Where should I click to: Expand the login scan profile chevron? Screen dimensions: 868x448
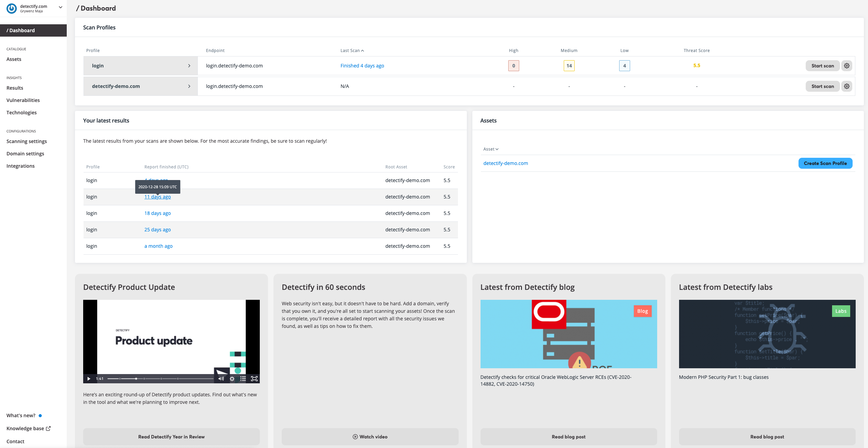(x=189, y=66)
